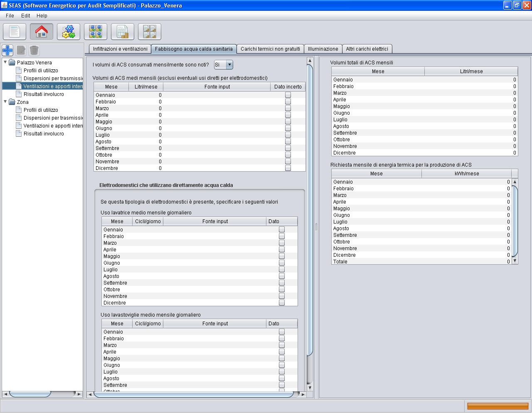Switch to Carichi termici non gratuiti tab

click(x=270, y=49)
